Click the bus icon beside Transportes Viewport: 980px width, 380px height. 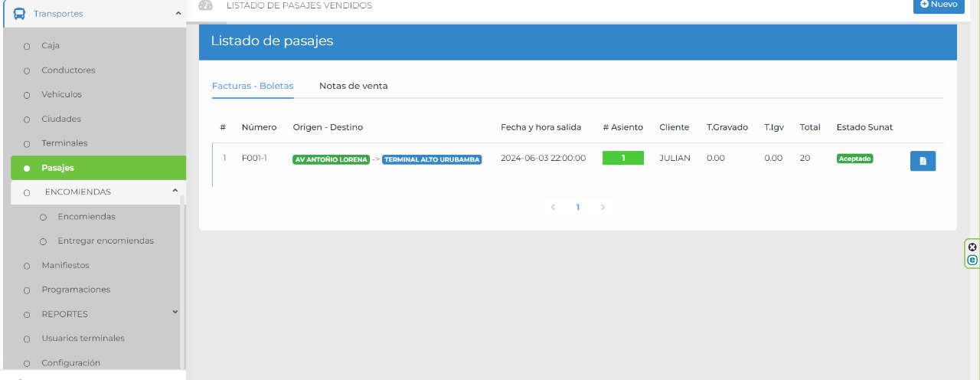[20, 14]
